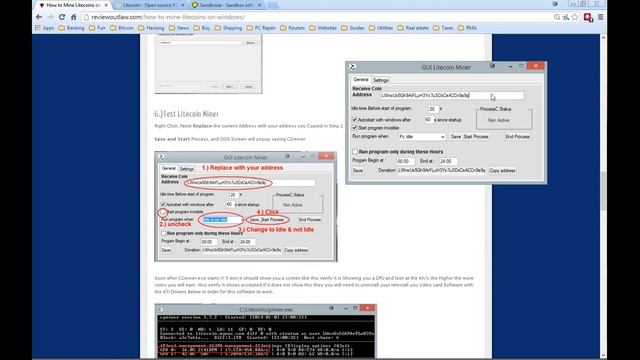Click the annotated GUI Litecoin Miner screenshot on page
Viewport: 640px width, 360px height.
(246, 207)
